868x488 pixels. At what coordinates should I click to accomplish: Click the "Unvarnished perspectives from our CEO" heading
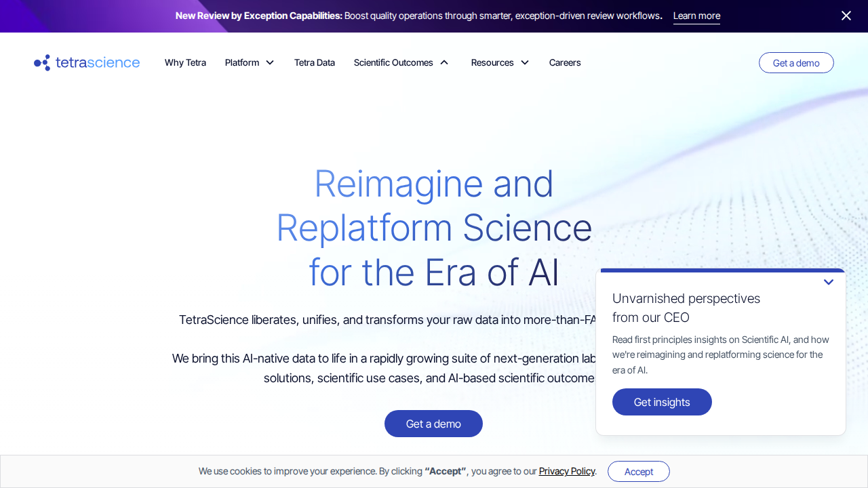(686, 308)
